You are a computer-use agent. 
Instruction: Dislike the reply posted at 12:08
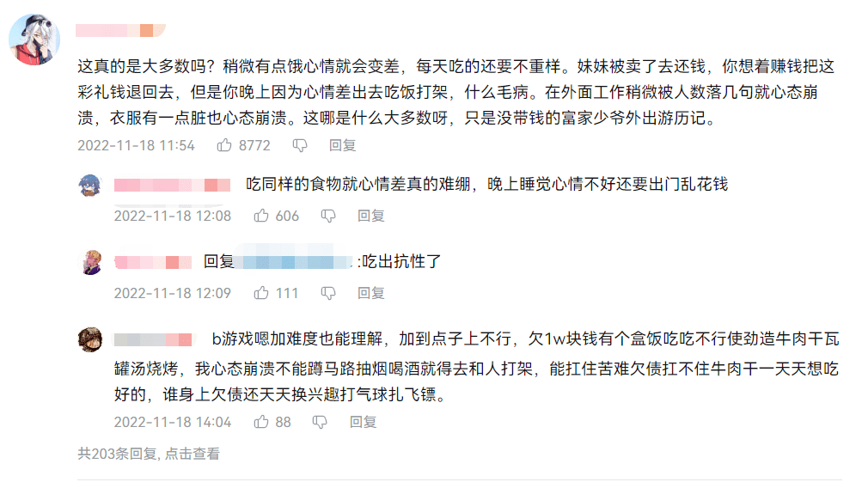pyautogui.click(x=328, y=216)
